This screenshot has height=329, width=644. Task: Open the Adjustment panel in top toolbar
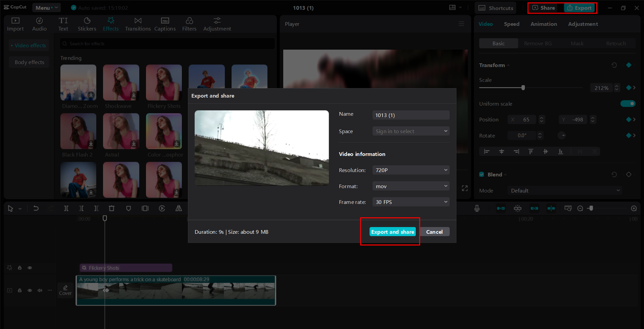pos(217,24)
